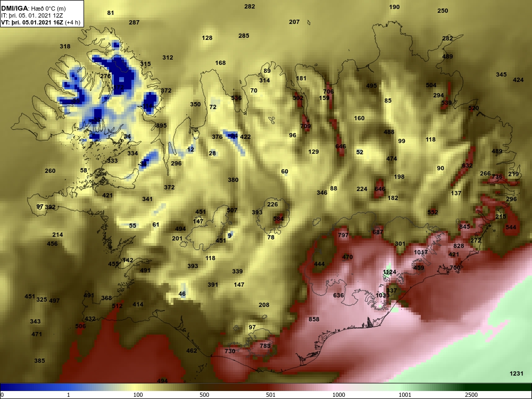The image size is (532, 399).
Task: Click the map value 350
Action: 195,104
